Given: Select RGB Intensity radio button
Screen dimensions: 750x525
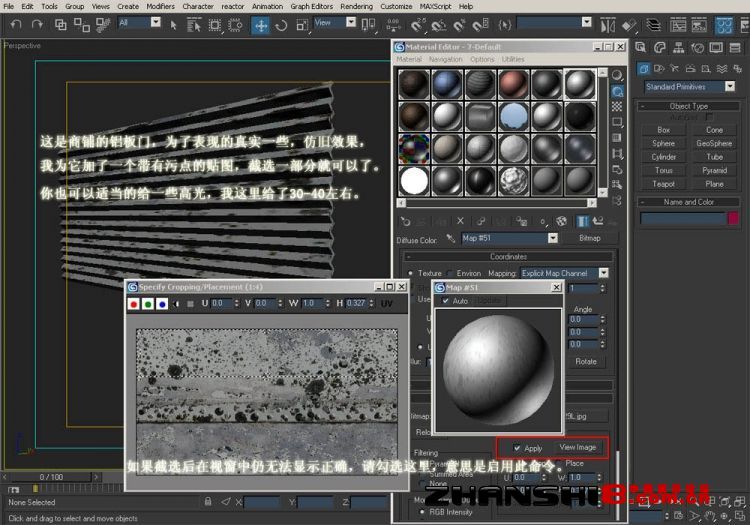Looking at the screenshot, I should pos(422,512).
